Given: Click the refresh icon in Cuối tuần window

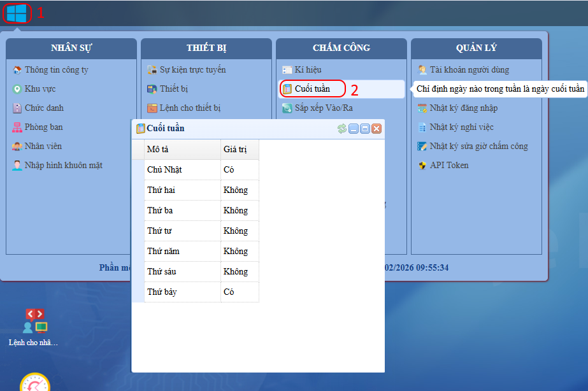Looking at the screenshot, I should click(342, 129).
